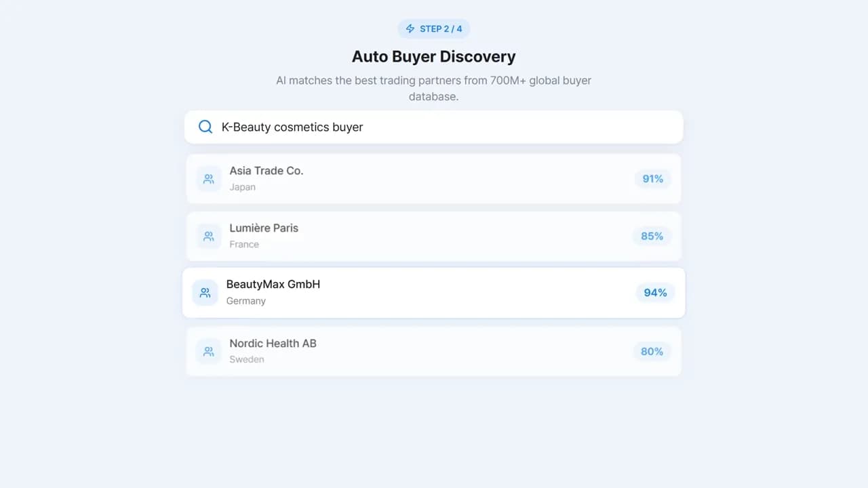Click the 700M+ global buyer database description
This screenshot has height=488, width=868.
pyautogui.click(x=434, y=88)
